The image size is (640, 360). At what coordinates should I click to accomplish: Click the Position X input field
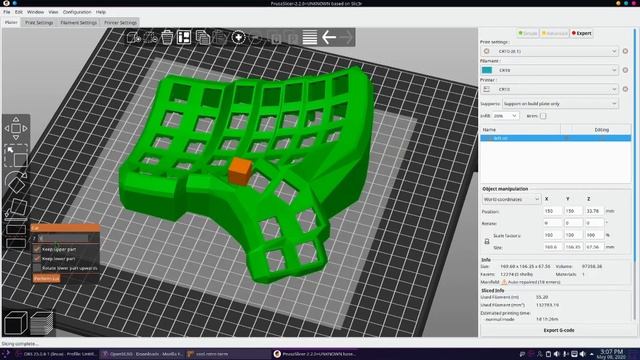click(x=552, y=211)
